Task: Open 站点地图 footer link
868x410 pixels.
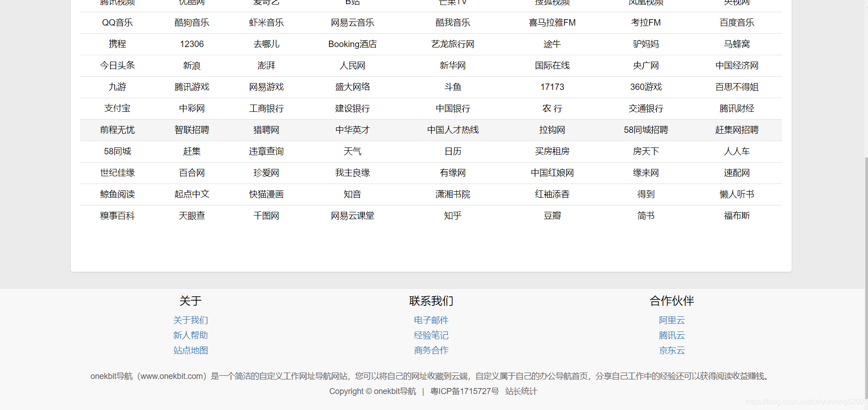Action: coord(191,351)
